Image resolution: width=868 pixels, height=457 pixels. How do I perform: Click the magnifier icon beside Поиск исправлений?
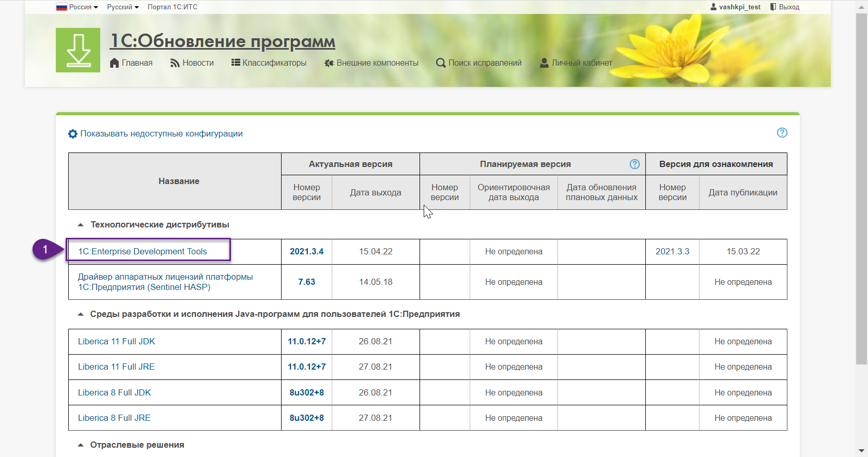pos(441,63)
